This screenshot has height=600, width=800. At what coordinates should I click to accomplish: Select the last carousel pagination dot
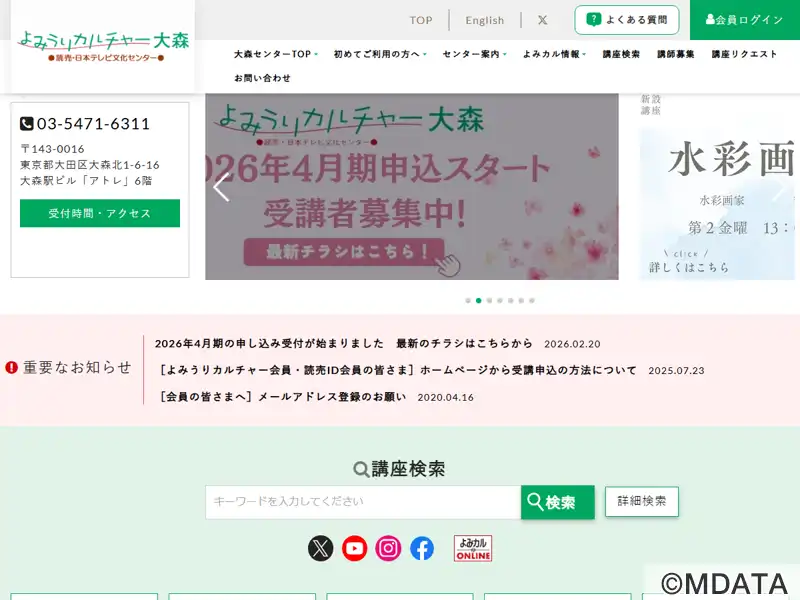(532, 301)
